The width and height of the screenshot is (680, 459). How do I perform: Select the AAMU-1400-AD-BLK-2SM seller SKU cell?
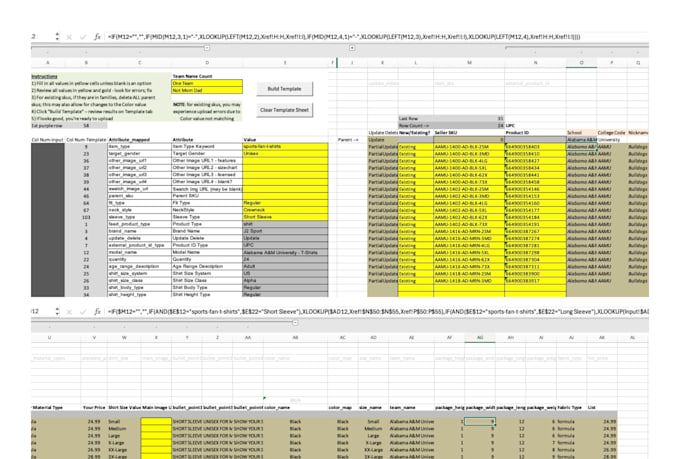(x=469, y=147)
